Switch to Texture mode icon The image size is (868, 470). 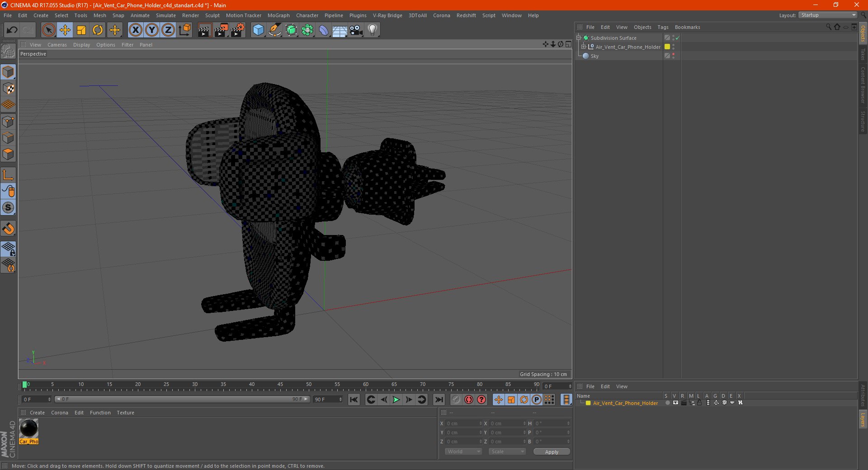(x=8, y=89)
